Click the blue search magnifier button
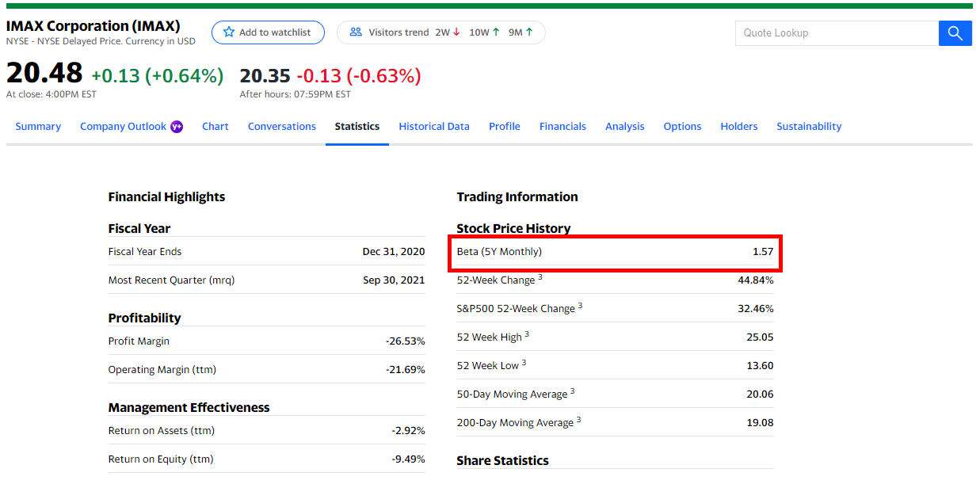The width and height of the screenshot is (980, 484). coord(955,33)
